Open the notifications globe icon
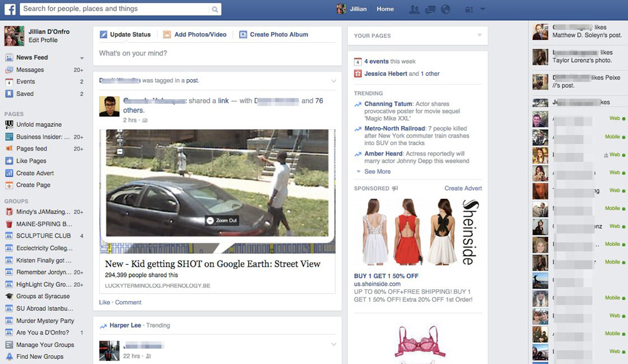Image resolution: width=628 pixels, height=364 pixels. (445, 9)
